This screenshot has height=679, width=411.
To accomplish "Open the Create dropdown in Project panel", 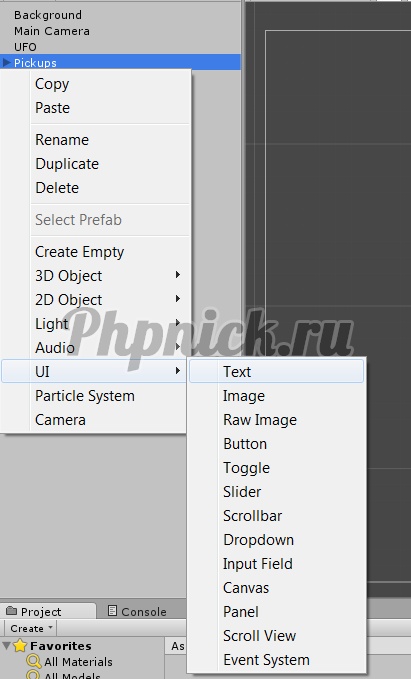I will (x=31, y=628).
